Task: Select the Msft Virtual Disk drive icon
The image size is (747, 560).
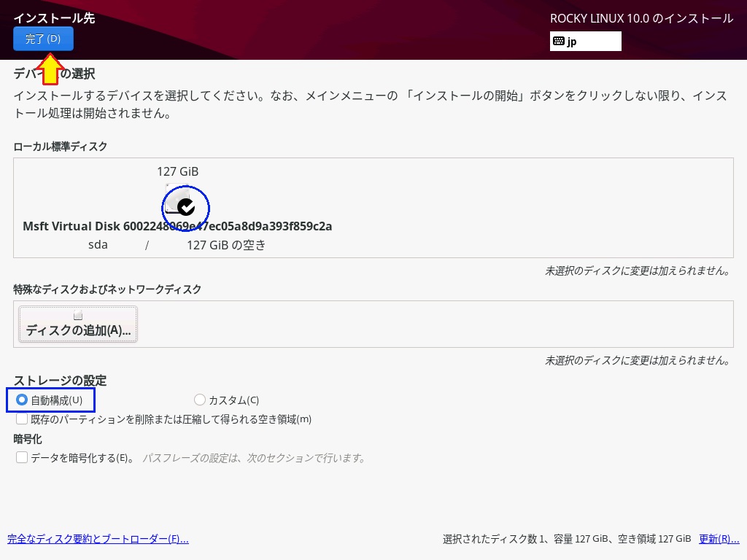Action: pos(175,201)
